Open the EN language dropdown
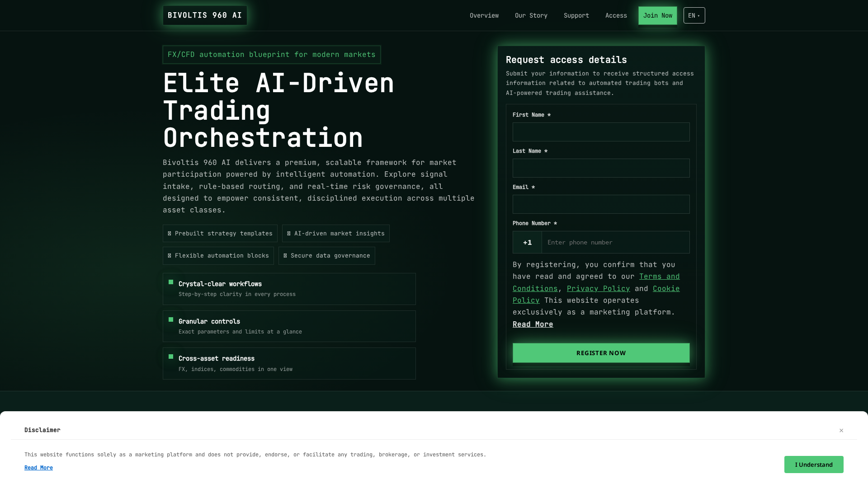Screen dimensions: 868x488 tap(694, 15)
